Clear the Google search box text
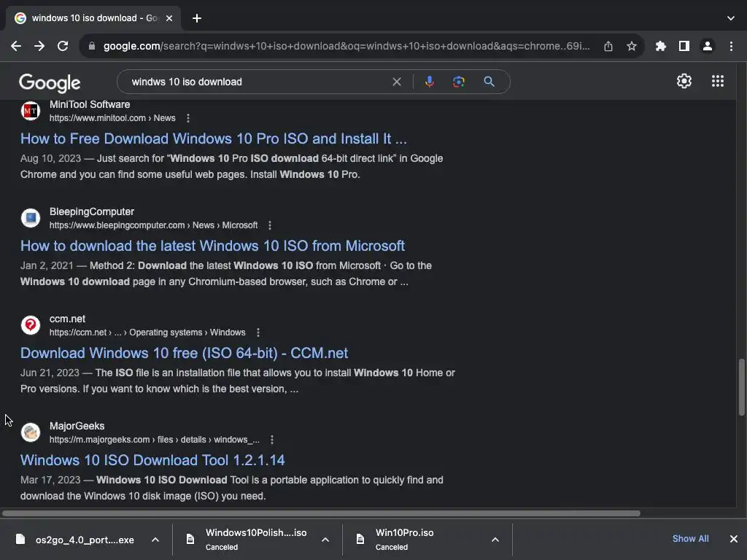Image resolution: width=747 pixels, height=560 pixels. [396, 82]
